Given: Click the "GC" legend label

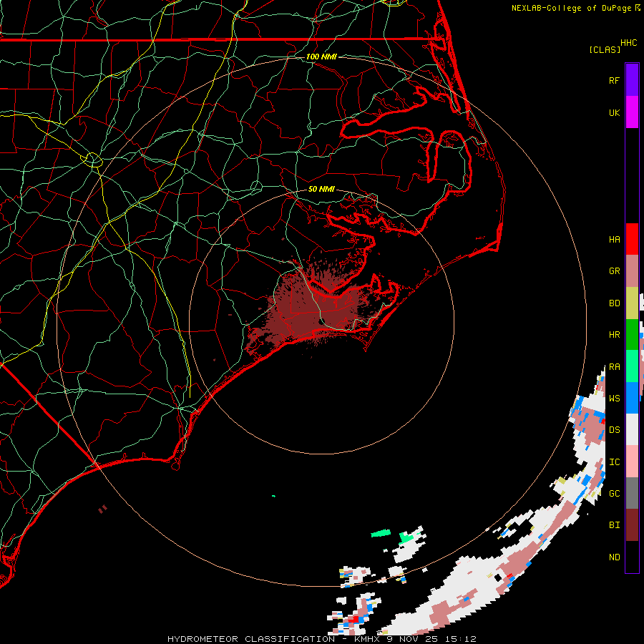Looking at the screenshot, I should click(x=614, y=494).
